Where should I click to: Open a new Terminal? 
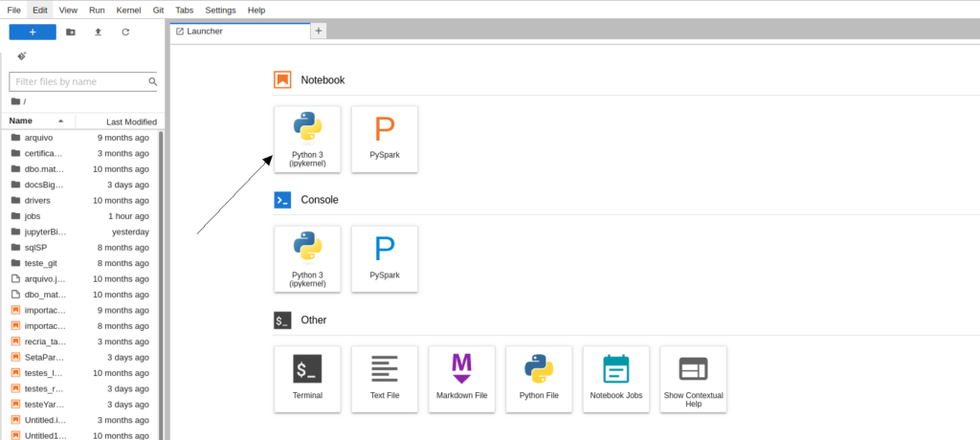point(307,379)
